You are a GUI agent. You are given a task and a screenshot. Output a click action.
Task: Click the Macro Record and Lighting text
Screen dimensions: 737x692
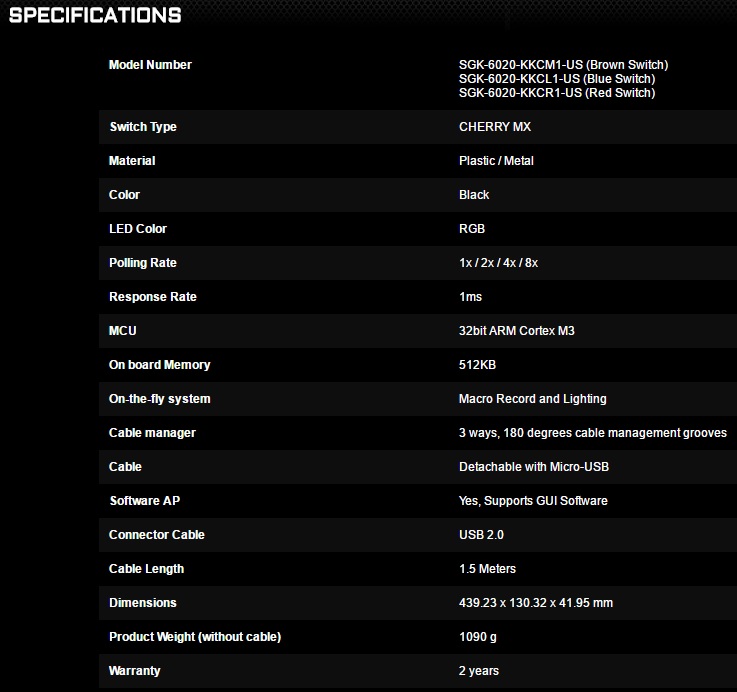click(x=532, y=399)
